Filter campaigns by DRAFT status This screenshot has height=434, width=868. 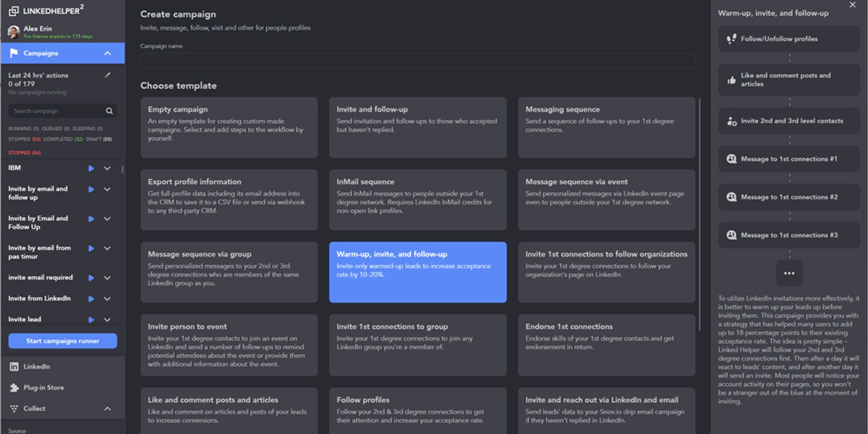pyautogui.click(x=99, y=139)
